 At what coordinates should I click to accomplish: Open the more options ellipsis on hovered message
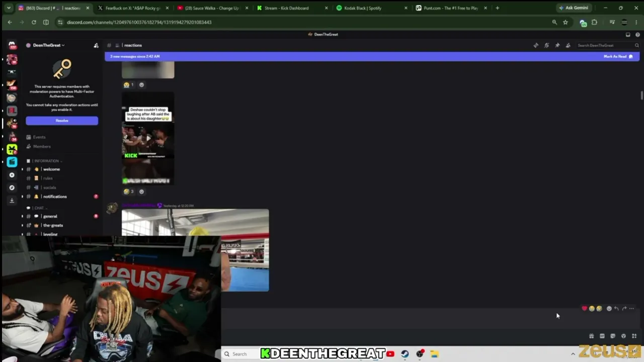(632, 309)
